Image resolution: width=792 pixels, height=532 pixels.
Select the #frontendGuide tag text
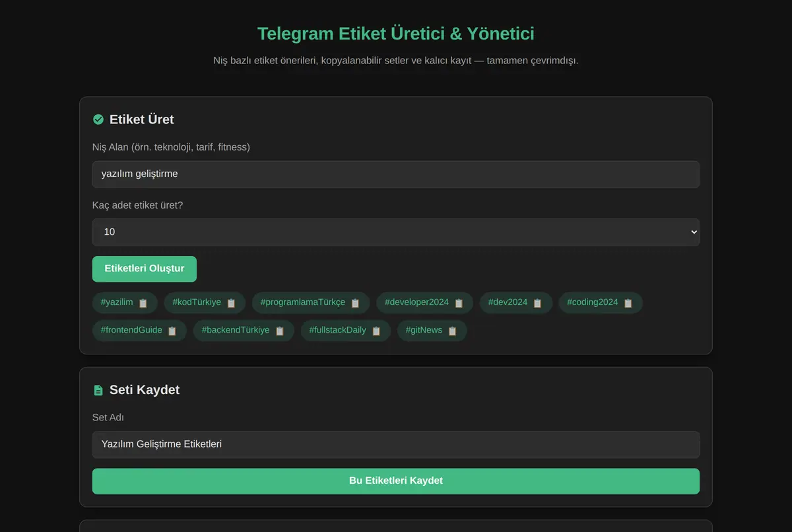[x=131, y=330]
